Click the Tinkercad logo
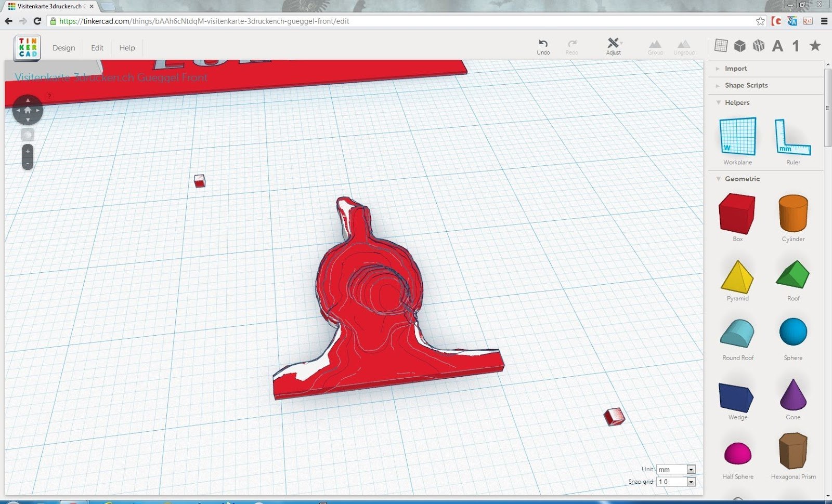Viewport: 832px width, 504px height. coord(27,48)
